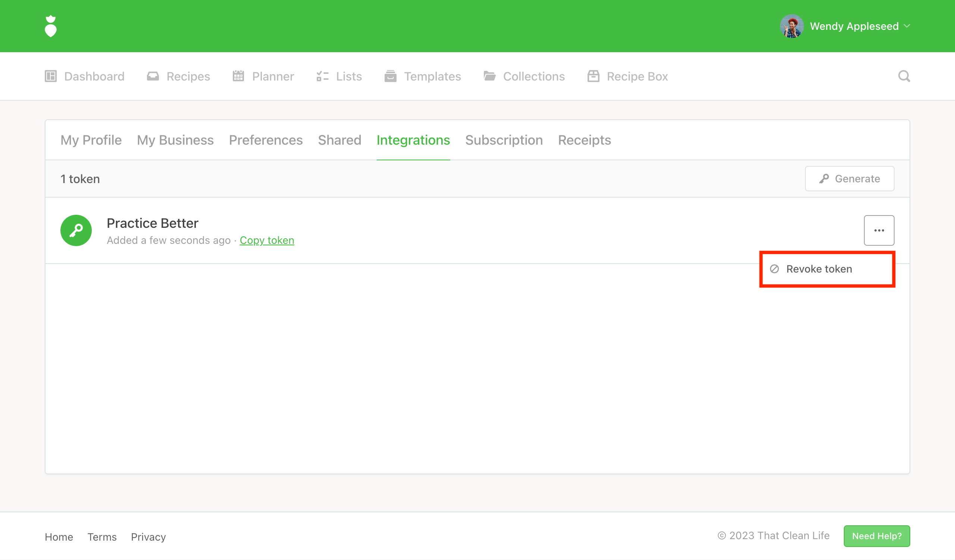Open the Dashboard navigation item
Screen dimensions: 955x560
(85, 76)
